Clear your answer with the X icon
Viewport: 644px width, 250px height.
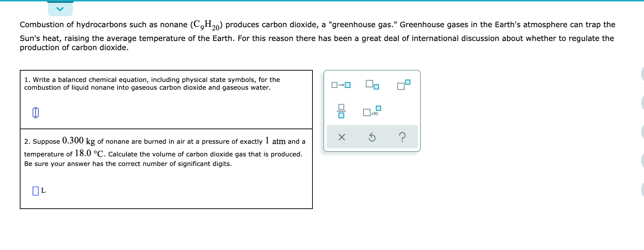pyautogui.click(x=342, y=137)
